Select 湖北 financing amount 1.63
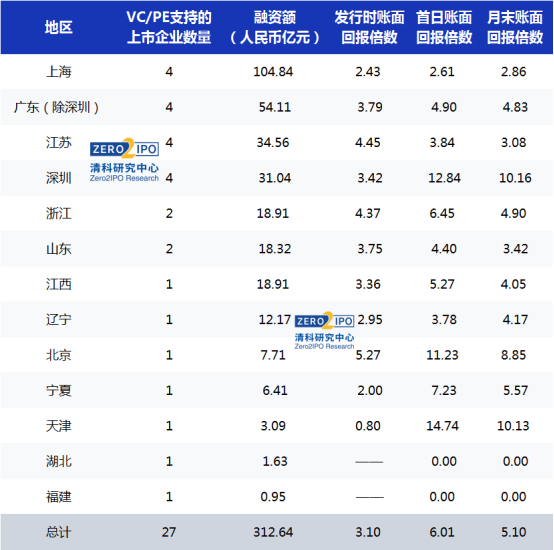The width and height of the screenshot is (554, 550). [x=275, y=461]
